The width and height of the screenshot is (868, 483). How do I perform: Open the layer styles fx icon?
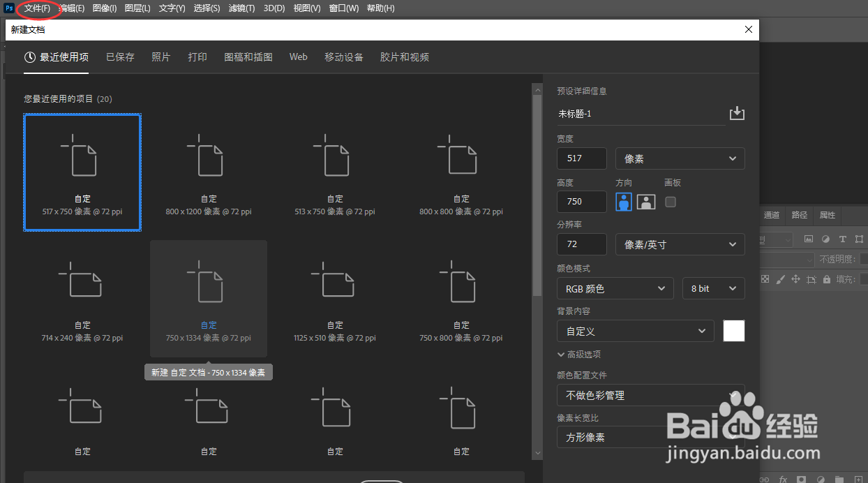[x=783, y=479]
